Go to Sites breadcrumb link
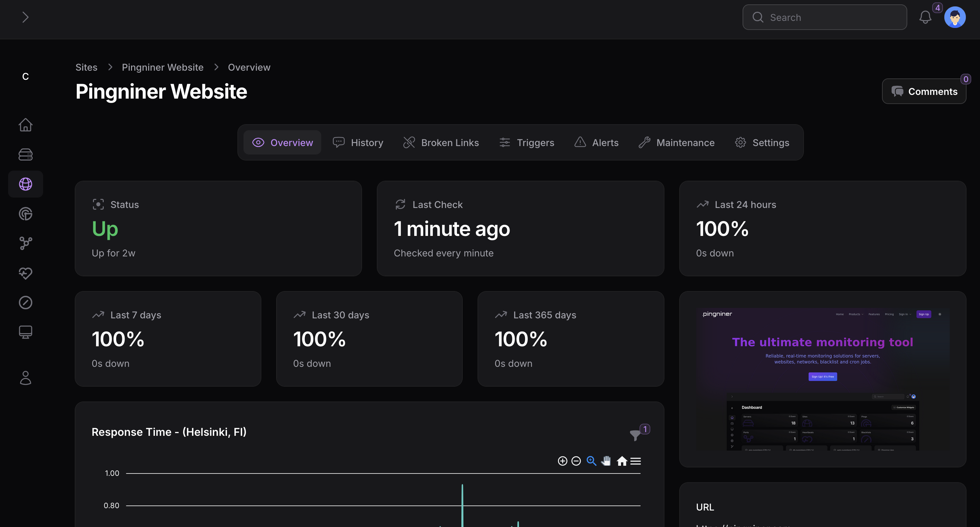The image size is (980, 527). [x=86, y=67]
